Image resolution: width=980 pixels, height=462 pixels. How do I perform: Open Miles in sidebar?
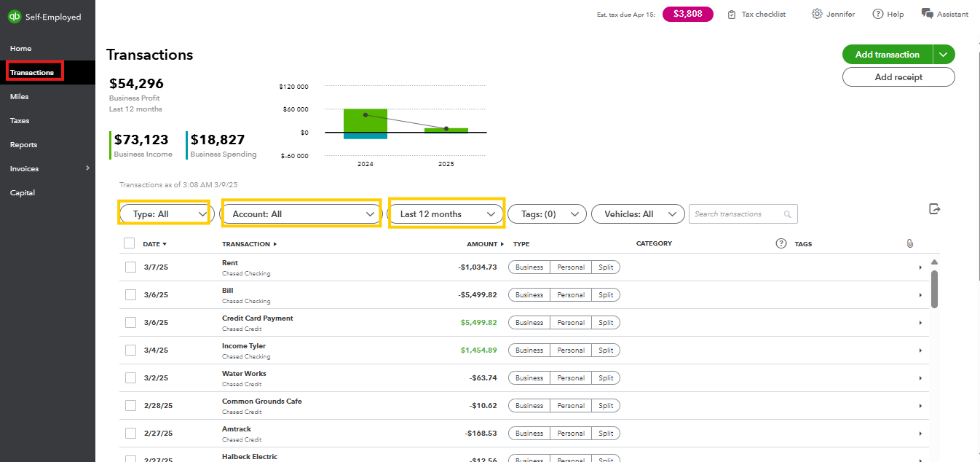point(20,97)
